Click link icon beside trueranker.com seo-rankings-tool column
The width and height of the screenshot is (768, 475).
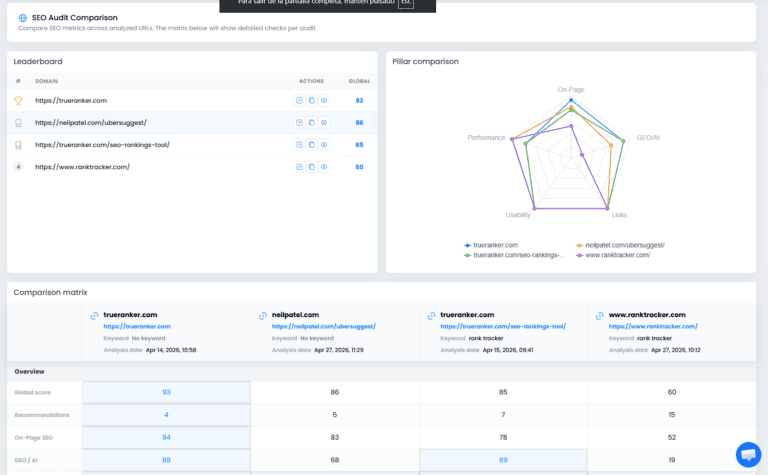click(431, 316)
